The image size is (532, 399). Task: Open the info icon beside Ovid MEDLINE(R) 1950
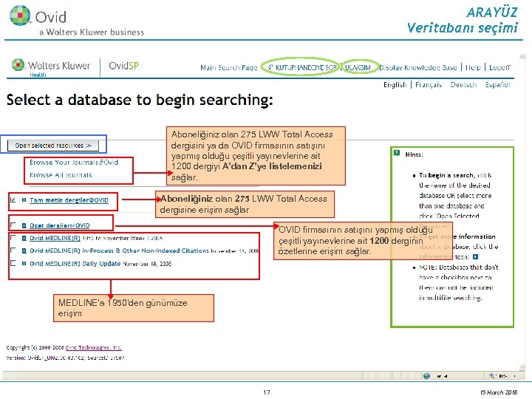[24, 238]
